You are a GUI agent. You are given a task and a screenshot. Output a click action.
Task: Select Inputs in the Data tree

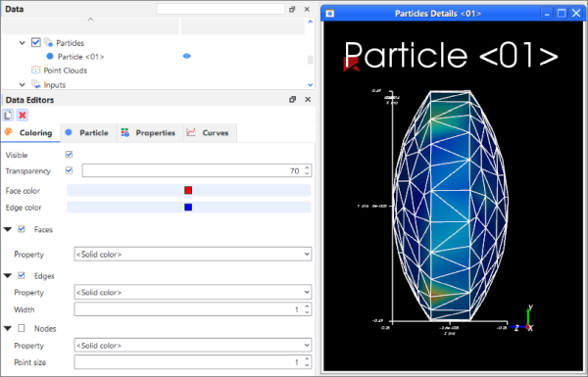(x=55, y=85)
